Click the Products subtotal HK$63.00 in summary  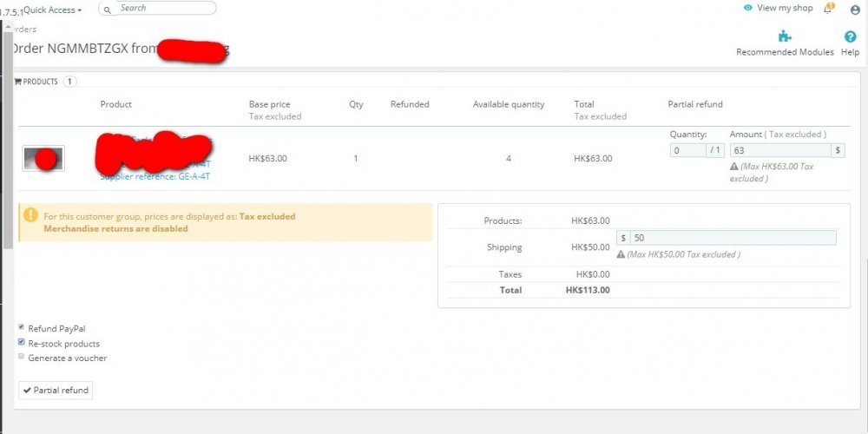click(590, 220)
